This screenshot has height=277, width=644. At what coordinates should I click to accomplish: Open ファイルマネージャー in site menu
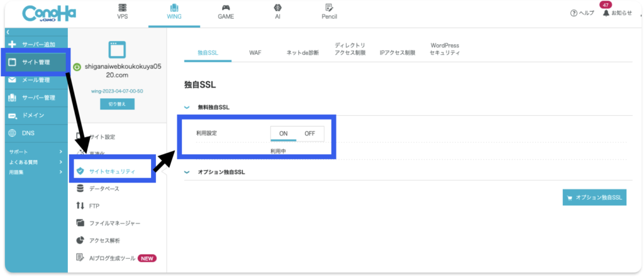point(113,223)
